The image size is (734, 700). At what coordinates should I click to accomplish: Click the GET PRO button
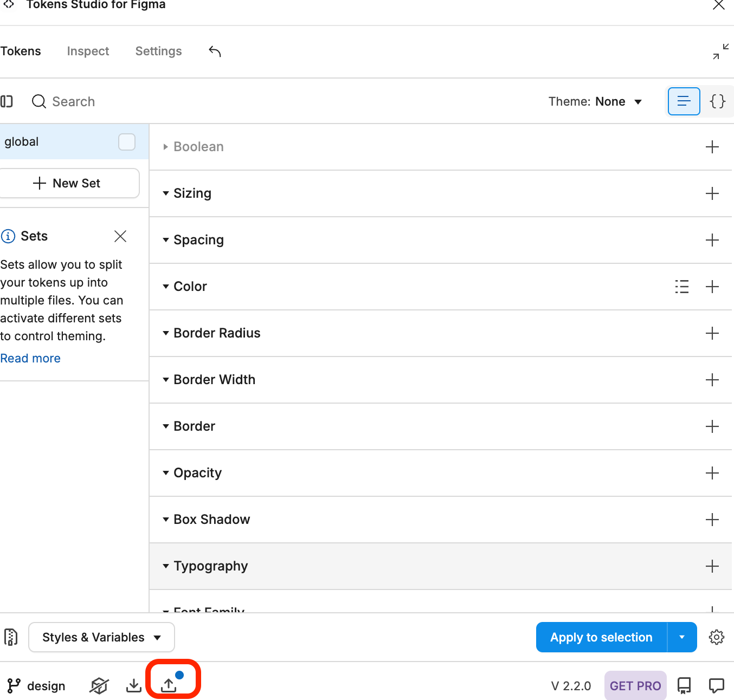(635, 686)
